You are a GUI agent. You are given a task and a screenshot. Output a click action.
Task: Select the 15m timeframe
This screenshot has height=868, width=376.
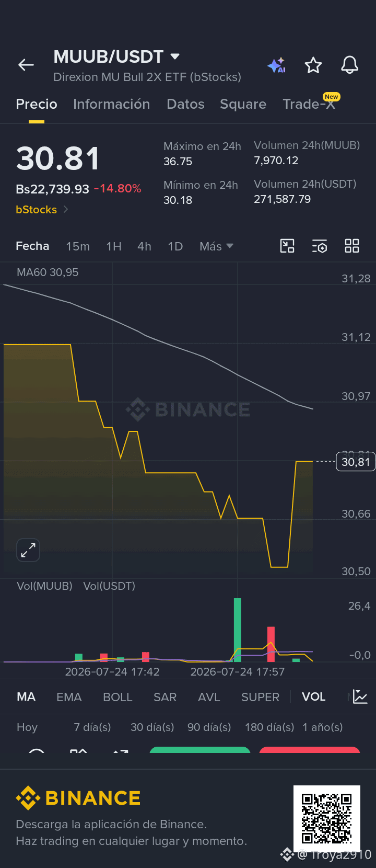[x=78, y=246]
